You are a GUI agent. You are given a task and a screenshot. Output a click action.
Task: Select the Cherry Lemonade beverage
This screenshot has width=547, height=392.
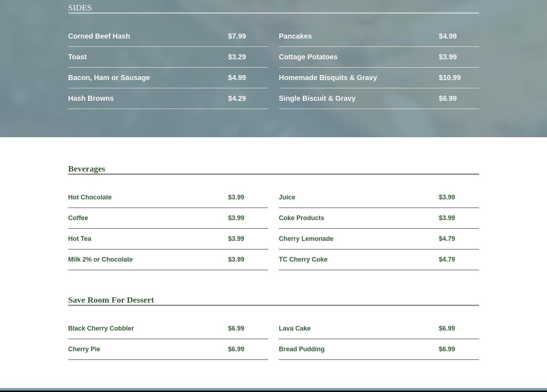(x=306, y=239)
